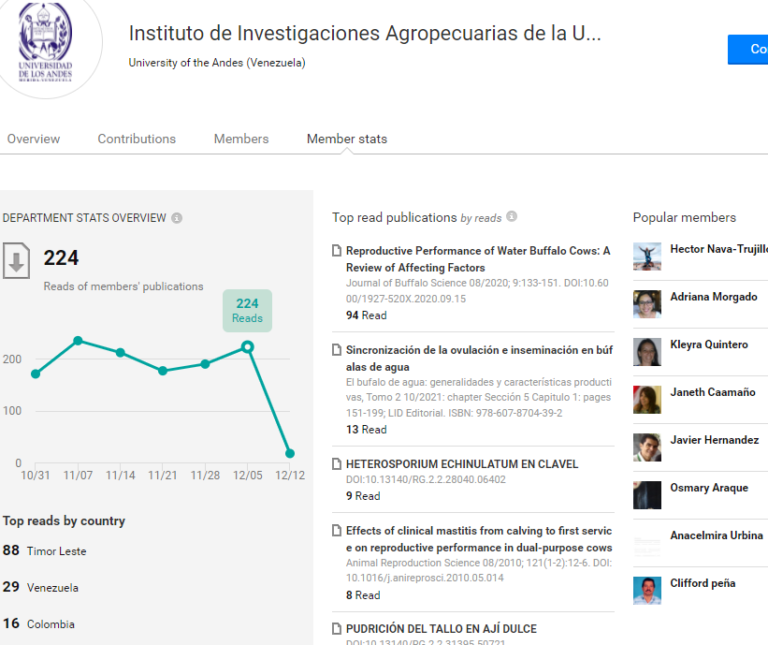The image size is (768, 645).
Task: Click document icon of Heterosporium Echinulatum entry
Action: [336, 464]
